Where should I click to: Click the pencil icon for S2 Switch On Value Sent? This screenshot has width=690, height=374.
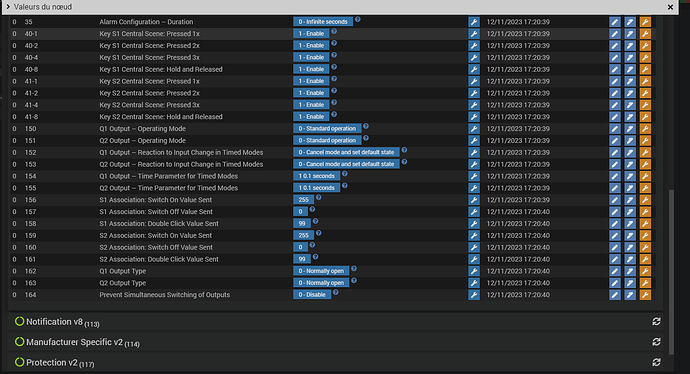tap(615, 235)
